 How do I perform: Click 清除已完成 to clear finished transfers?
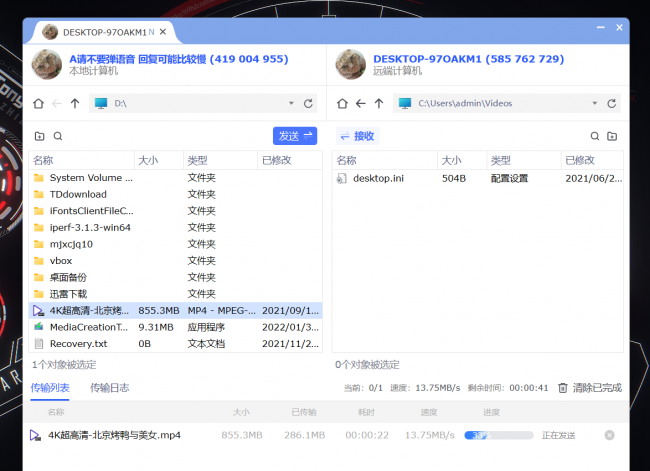pos(597,388)
